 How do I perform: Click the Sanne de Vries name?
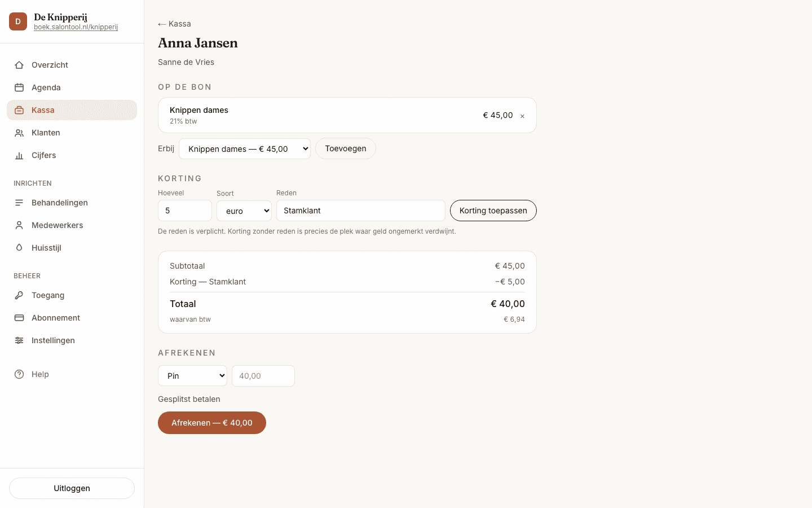186,62
